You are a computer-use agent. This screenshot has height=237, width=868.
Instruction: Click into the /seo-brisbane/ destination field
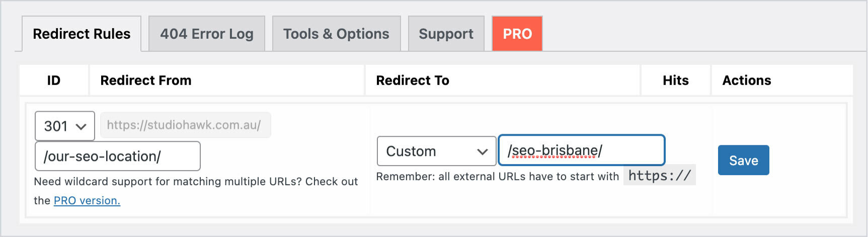point(581,150)
